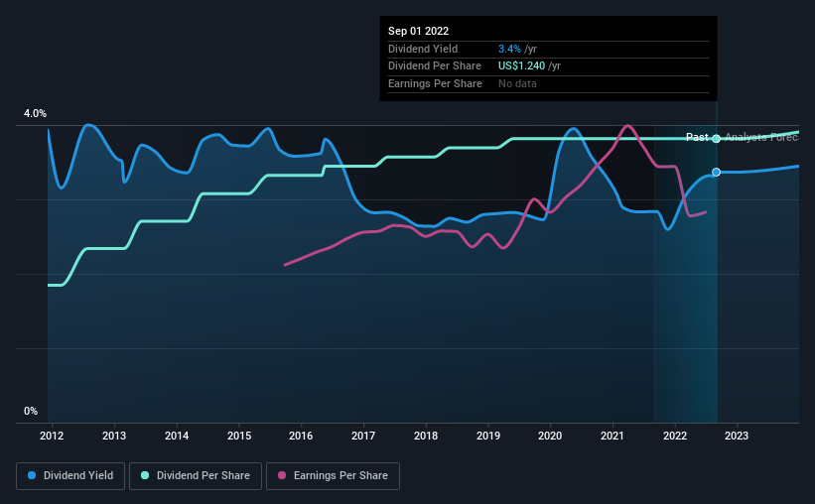Hide the Dividend Per Share series via its label
Image resolution: width=815 pixels, height=504 pixels.
pyautogui.click(x=203, y=476)
